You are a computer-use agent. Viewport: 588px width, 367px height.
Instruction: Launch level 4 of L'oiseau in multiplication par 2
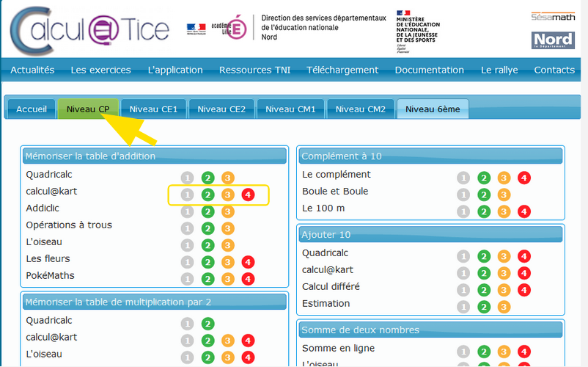(x=248, y=357)
